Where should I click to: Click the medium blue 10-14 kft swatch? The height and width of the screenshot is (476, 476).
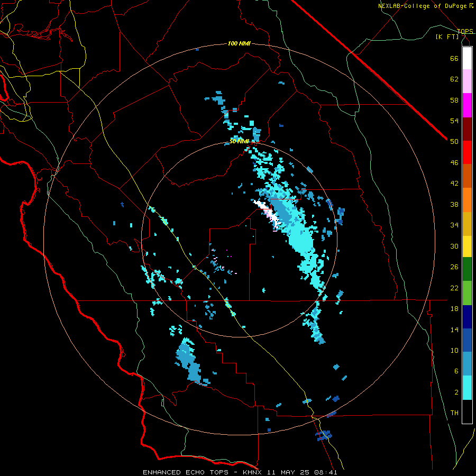tap(467, 340)
